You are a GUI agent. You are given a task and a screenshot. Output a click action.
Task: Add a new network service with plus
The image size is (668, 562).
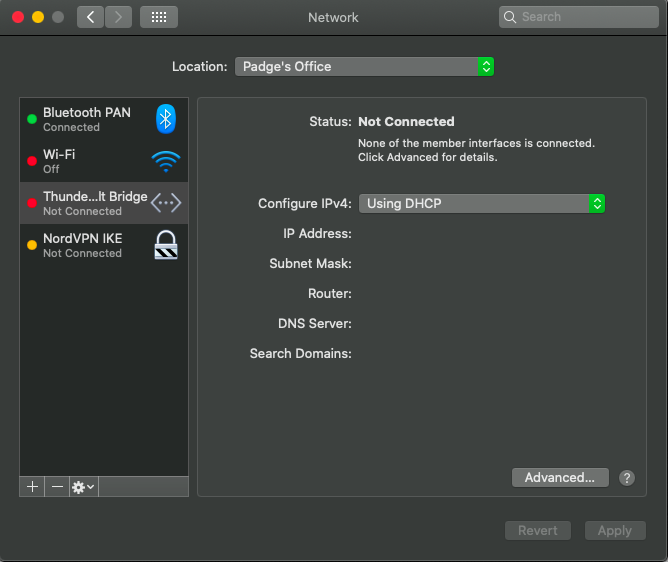point(32,487)
